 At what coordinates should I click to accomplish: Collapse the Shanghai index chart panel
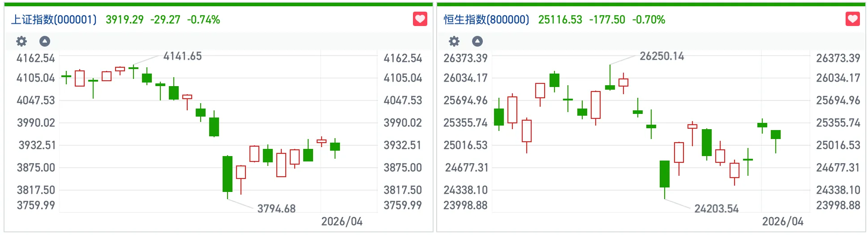click(45, 42)
